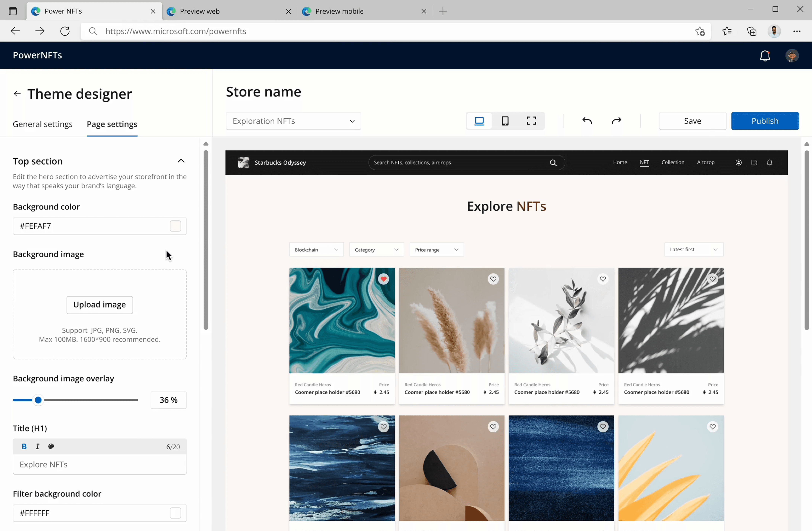Switch to General settings tab
The height and width of the screenshot is (531, 812).
coord(43,124)
